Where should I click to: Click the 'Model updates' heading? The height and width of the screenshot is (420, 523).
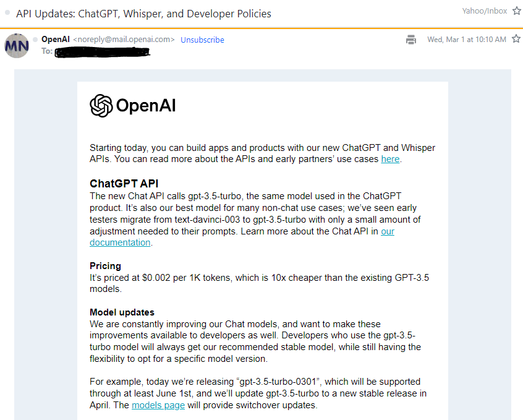pos(122,312)
